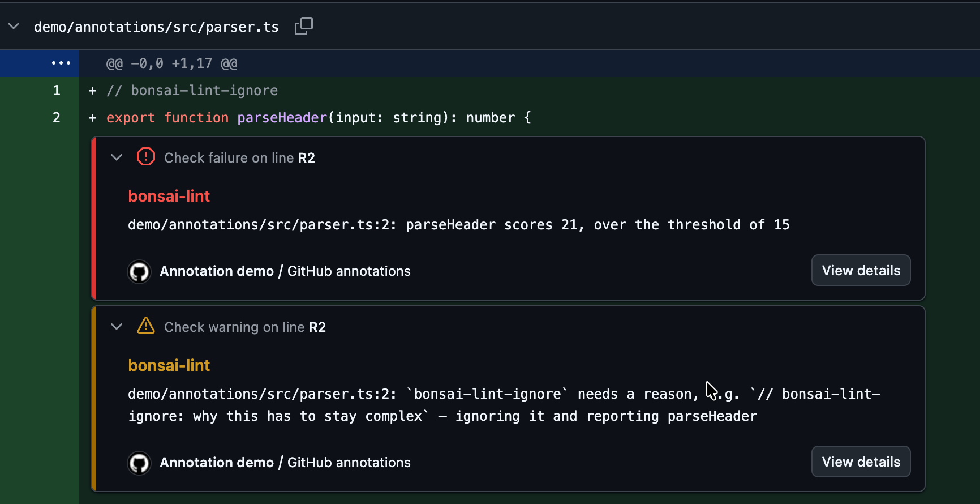Open Annotation demo link in warning annotation
Viewport: 980px width, 504px height.
click(x=217, y=463)
